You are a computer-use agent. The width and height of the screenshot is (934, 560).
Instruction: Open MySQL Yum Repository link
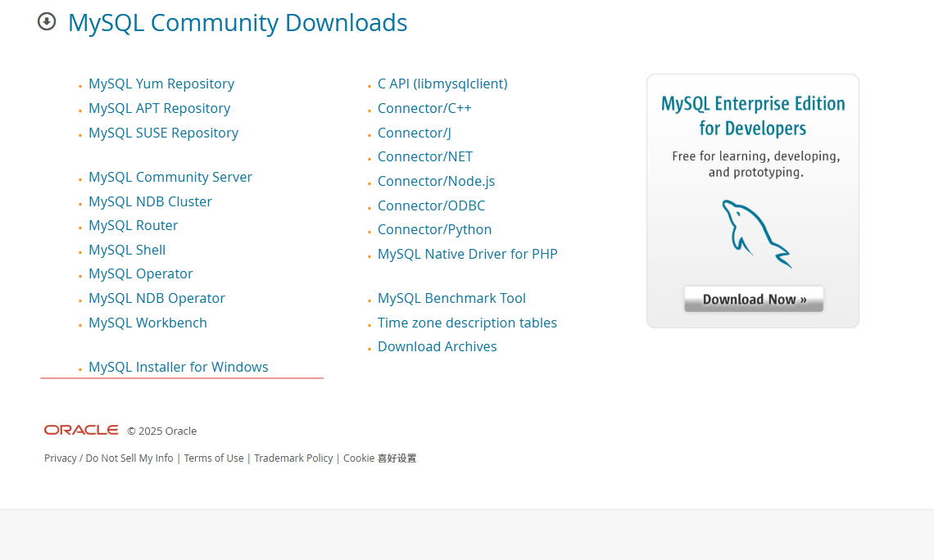tap(161, 84)
